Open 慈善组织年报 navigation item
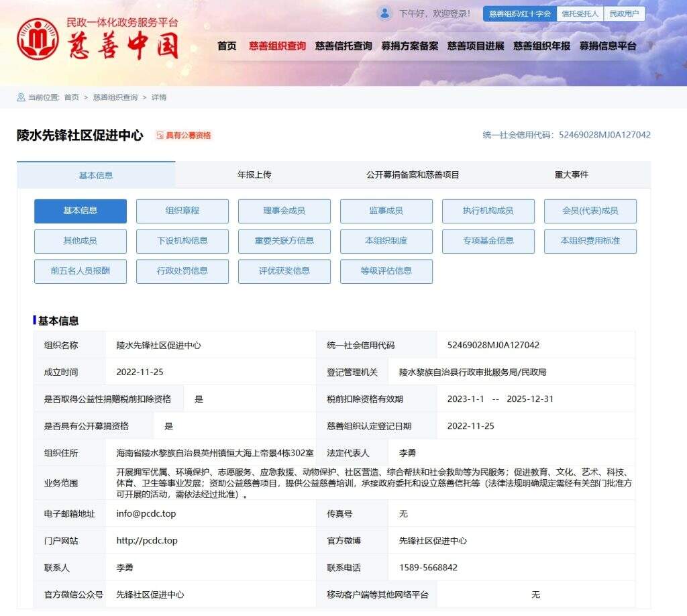This screenshot has width=687, height=616. point(541,46)
